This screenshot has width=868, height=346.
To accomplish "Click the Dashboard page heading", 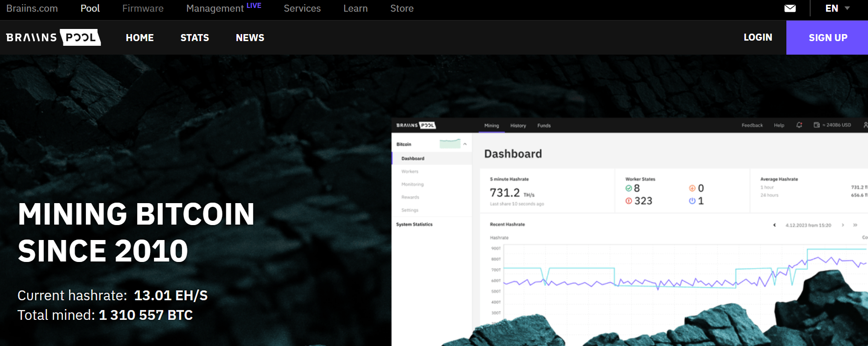I will [x=513, y=154].
